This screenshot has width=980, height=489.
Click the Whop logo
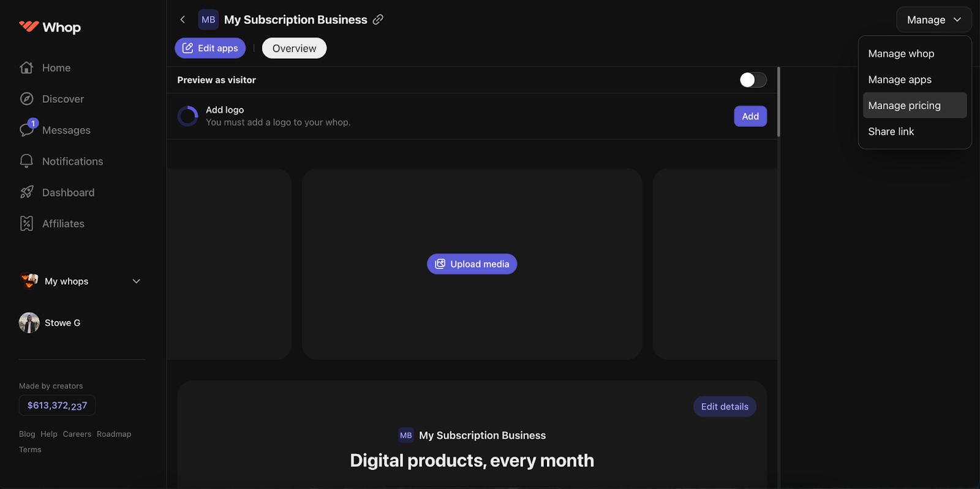[x=49, y=27]
